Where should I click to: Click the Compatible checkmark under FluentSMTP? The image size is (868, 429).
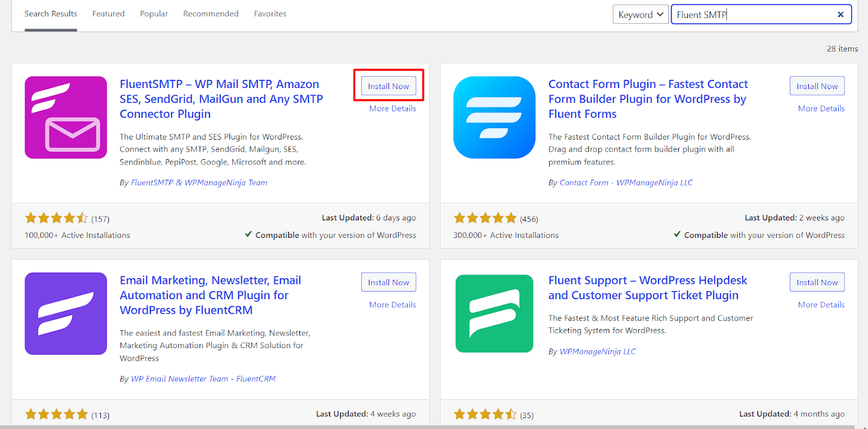coord(248,235)
